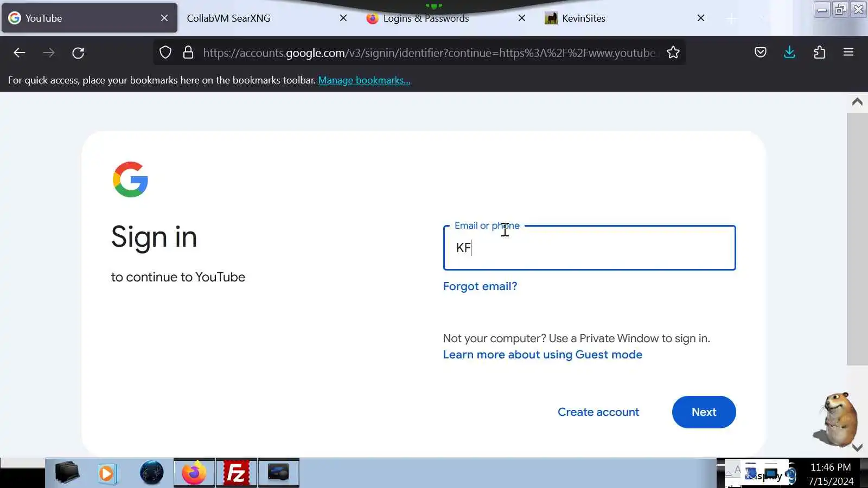Open media player taskbar icon
868x488 pixels.
click(107, 473)
